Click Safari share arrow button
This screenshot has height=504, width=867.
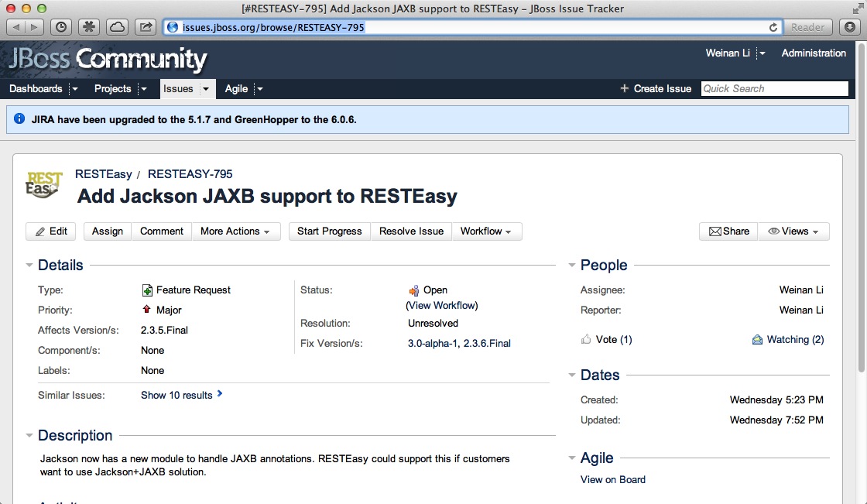[x=146, y=27]
